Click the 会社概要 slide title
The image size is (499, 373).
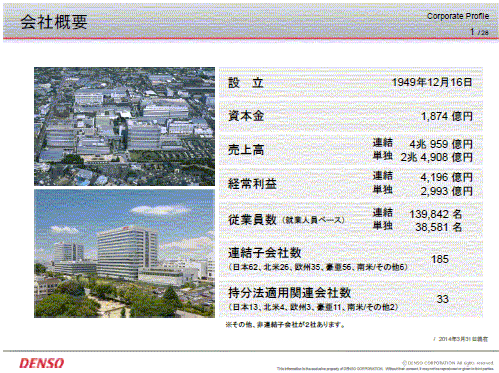[54, 22]
